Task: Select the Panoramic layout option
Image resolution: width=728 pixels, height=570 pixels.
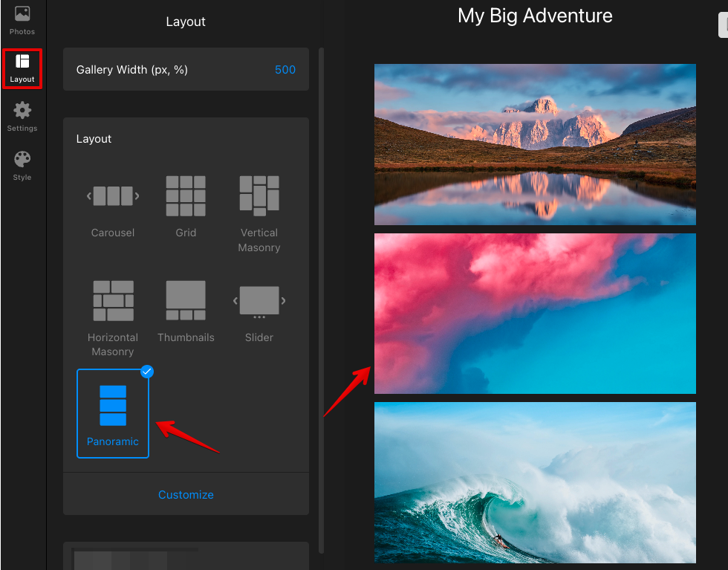Action: pos(113,413)
